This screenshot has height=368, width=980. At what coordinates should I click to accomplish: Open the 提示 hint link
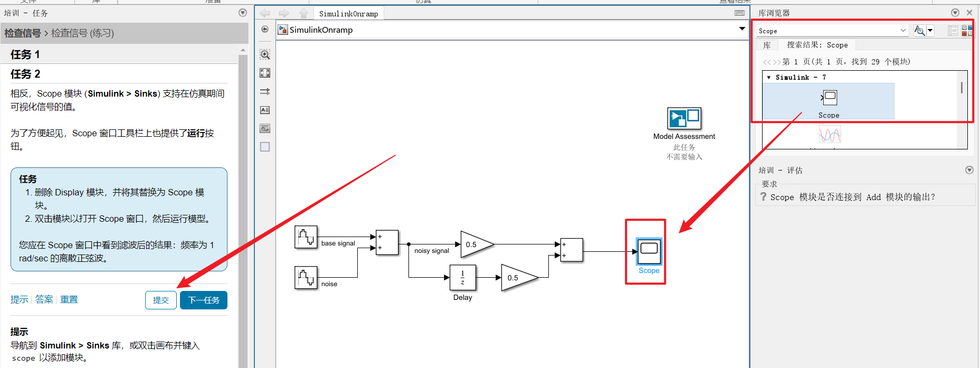point(20,299)
